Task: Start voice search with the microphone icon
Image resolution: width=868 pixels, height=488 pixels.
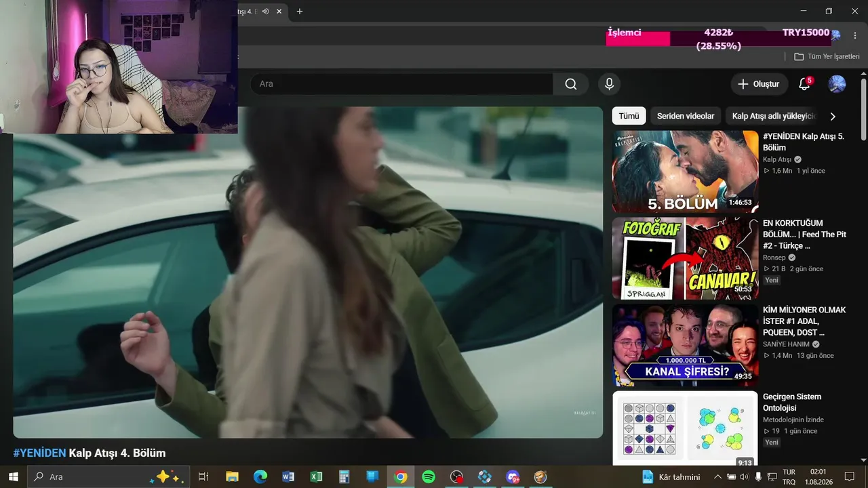Action: [609, 84]
